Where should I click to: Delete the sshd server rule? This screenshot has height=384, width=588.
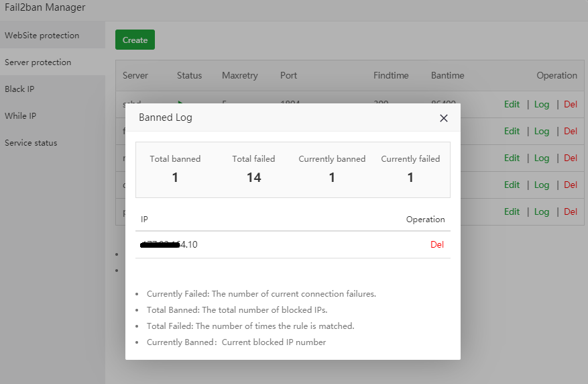[x=571, y=104]
